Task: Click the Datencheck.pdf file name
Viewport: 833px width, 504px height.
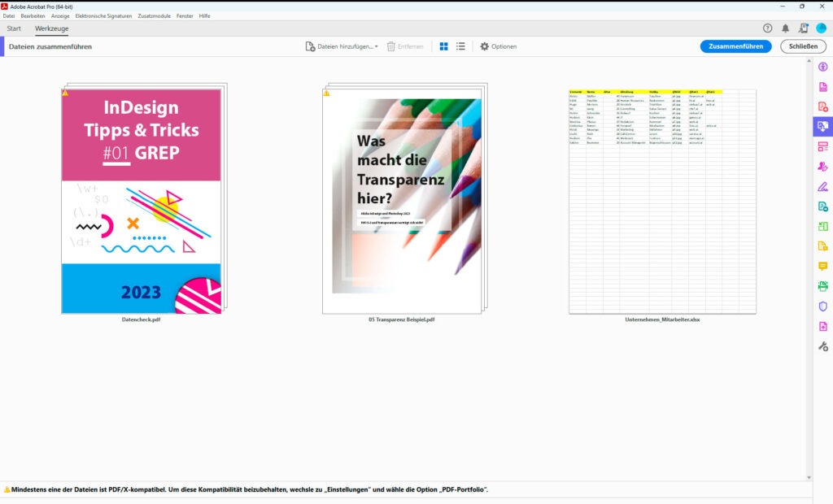Action: click(142, 319)
